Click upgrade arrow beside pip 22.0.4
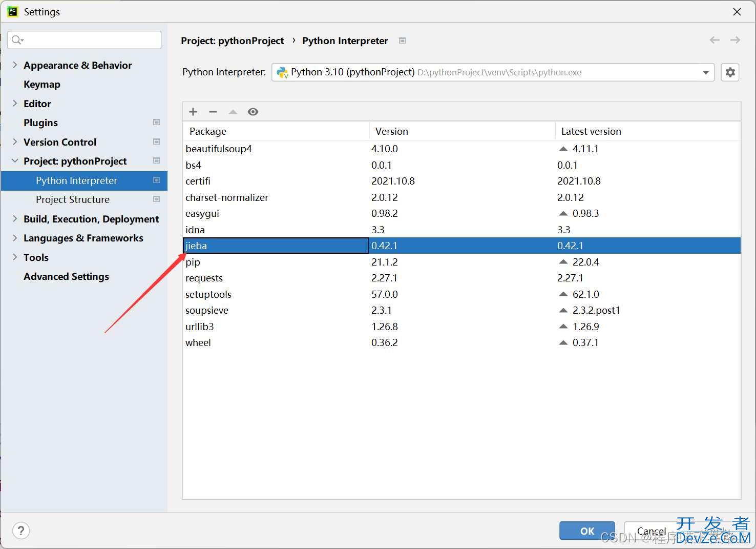Image resolution: width=756 pixels, height=549 pixels. pyautogui.click(x=563, y=262)
